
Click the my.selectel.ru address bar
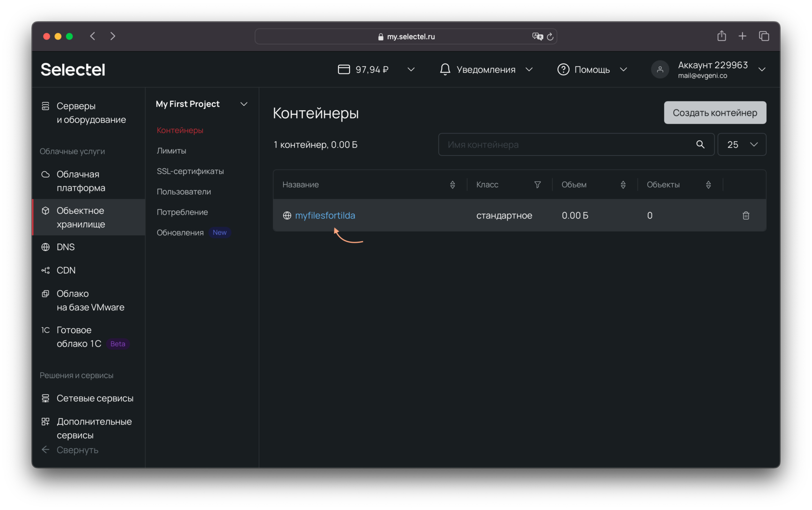pyautogui.click(x=406, y=37)
